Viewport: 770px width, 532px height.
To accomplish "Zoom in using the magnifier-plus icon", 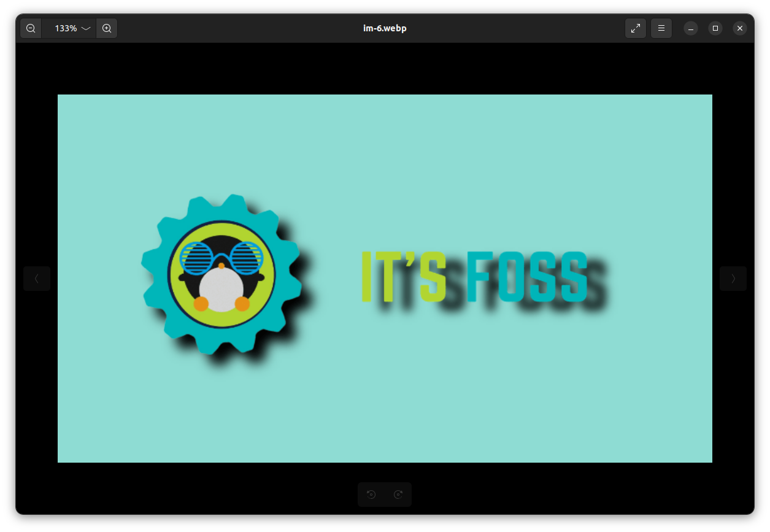I will [x=107, y=28].
